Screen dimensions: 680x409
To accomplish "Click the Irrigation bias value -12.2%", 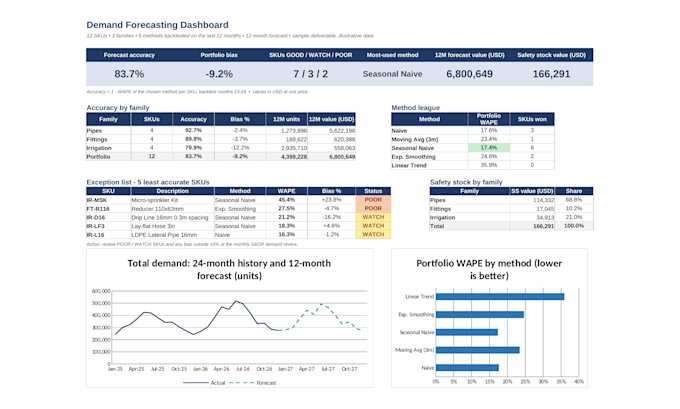I will (240, 147).
